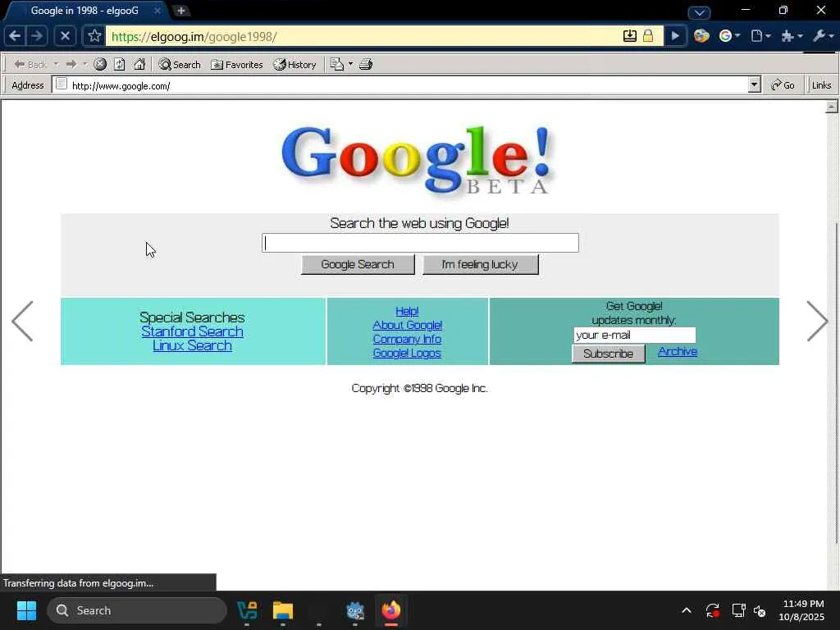Click the retro Address field with google.com

(407, 85)
